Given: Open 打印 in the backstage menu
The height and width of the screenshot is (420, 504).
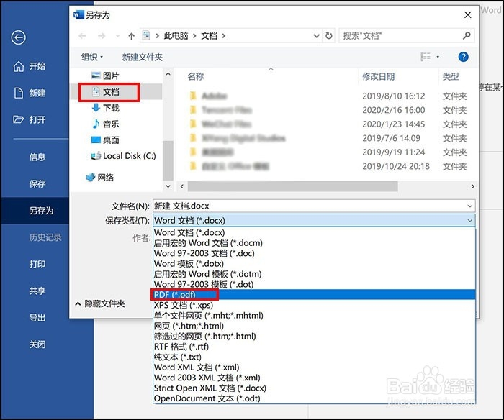Looking at the screenshot, I should (x=37, y=264).
